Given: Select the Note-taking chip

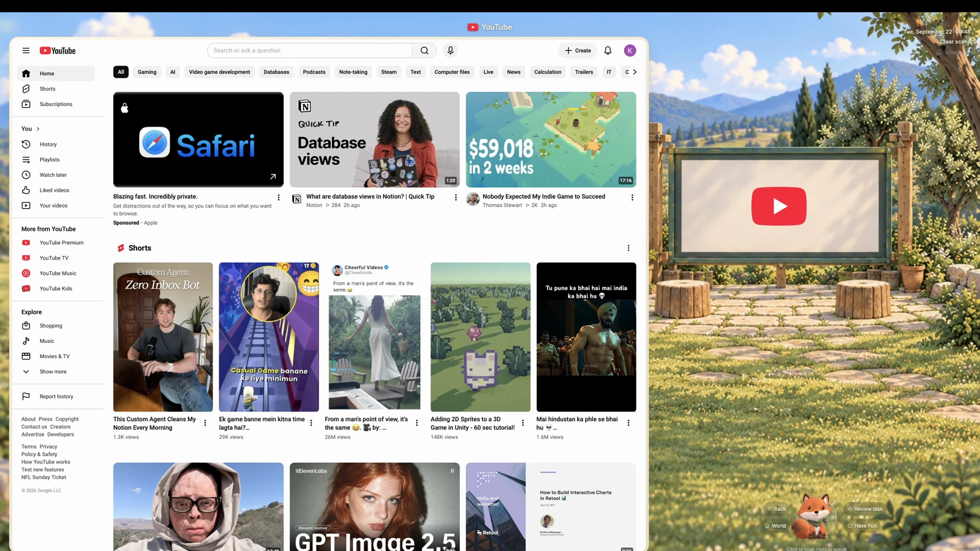Looking at the screenshot, I should click(353, 72).
